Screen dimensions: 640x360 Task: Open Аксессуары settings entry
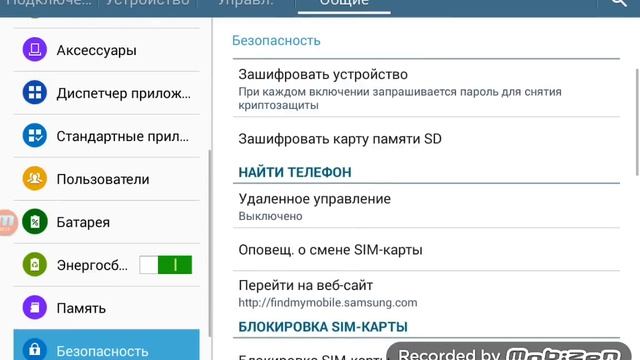click(x=107, y=50)
